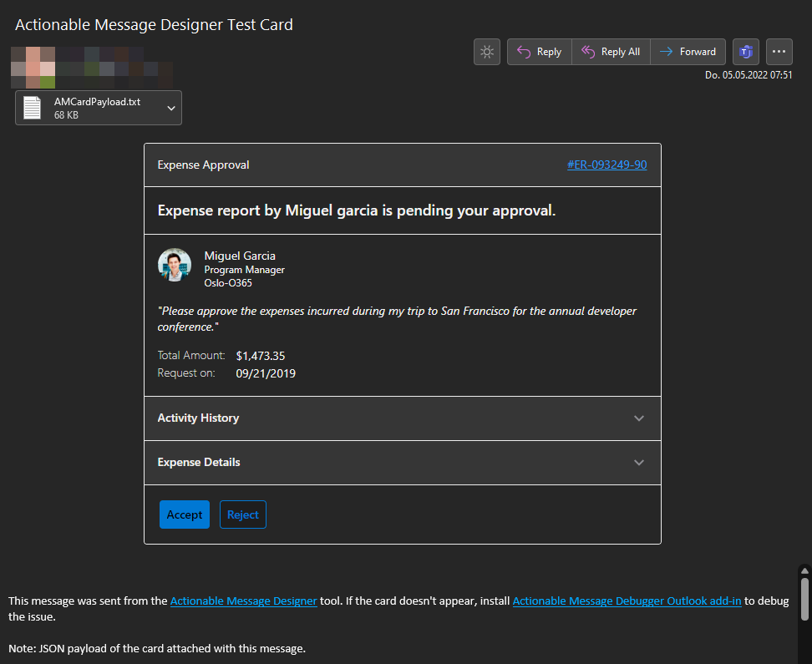The image size is (812, 664).
Task: Open the Actionable Message Designer link
Action: (243, 601)
